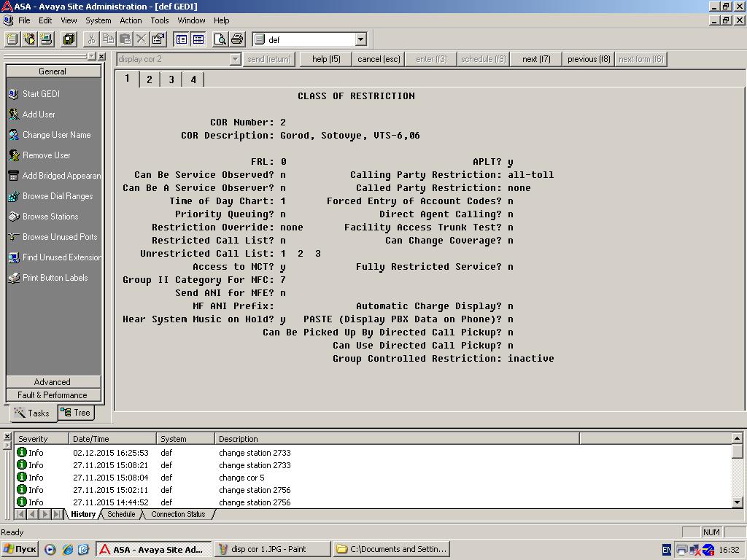Click the history list scrollbar down arrow

[x=737, y=502]
